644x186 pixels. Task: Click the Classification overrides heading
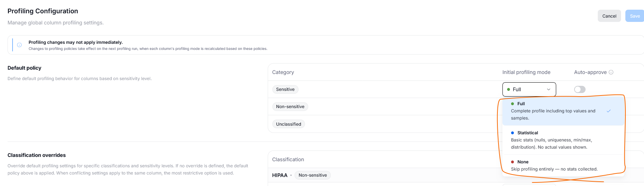point(37,155)
